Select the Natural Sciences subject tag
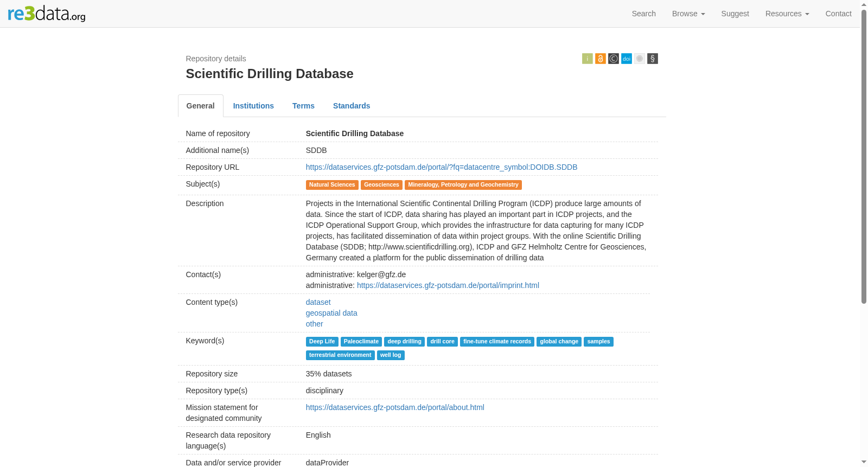868x467 pixels. tap(332, 185)
